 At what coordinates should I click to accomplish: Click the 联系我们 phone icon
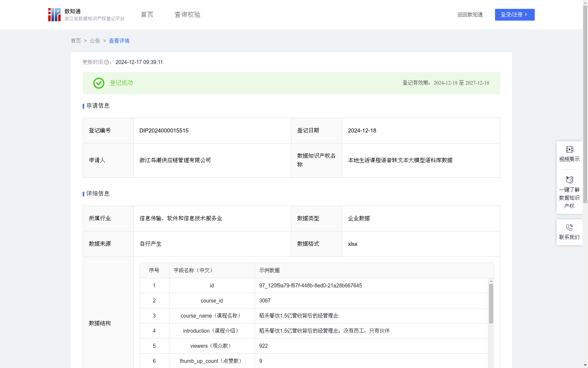[569, 227]
